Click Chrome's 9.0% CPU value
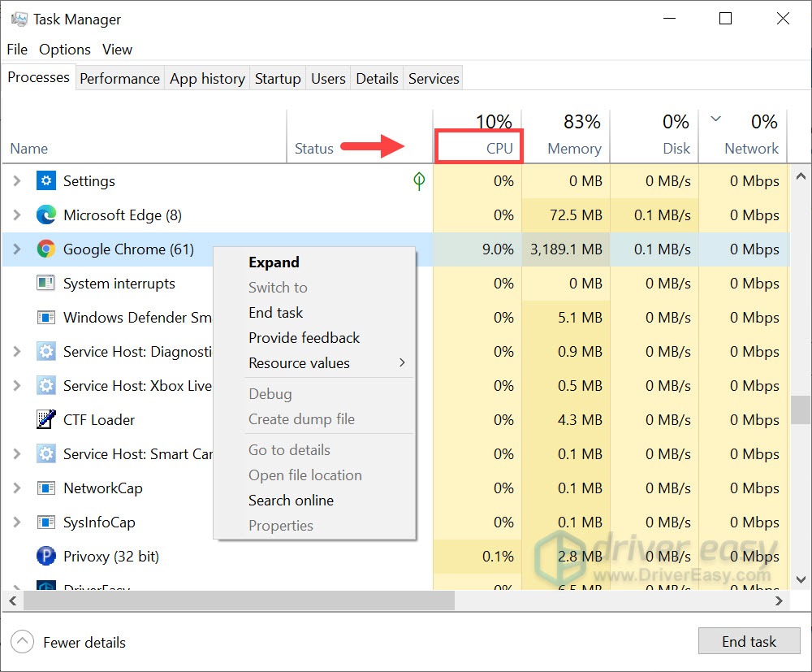The width and height of the screenshot is (812, 672). 498,249
